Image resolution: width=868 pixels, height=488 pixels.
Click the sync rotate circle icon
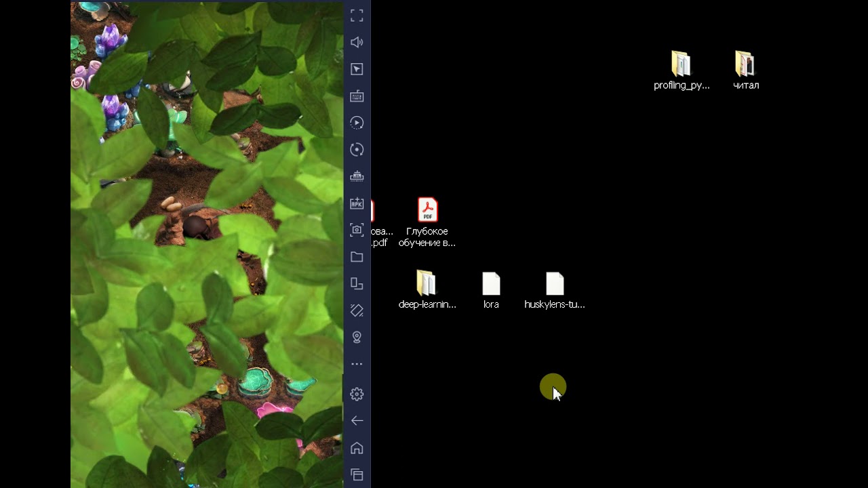tap(357, 150)
